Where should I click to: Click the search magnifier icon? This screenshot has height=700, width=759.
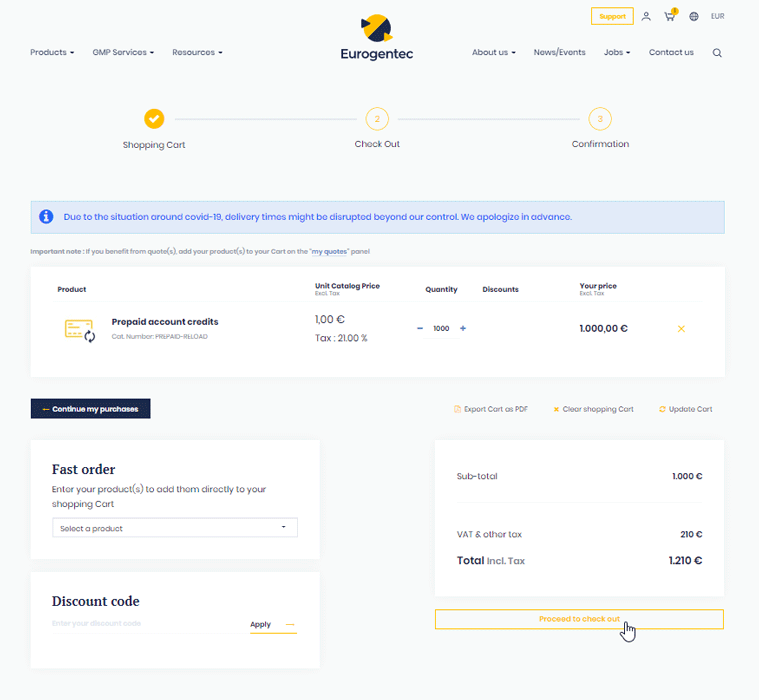click(x=717, y=53)
